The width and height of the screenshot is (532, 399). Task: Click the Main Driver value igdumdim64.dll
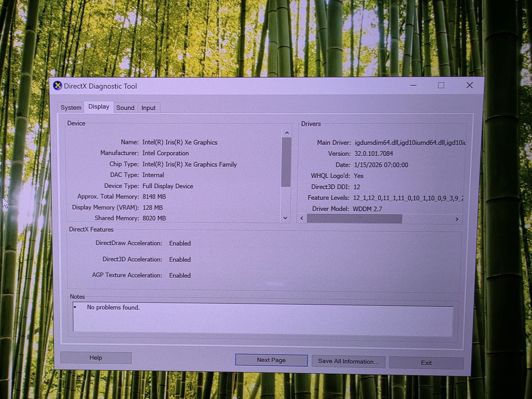click(x=377, y=143)
